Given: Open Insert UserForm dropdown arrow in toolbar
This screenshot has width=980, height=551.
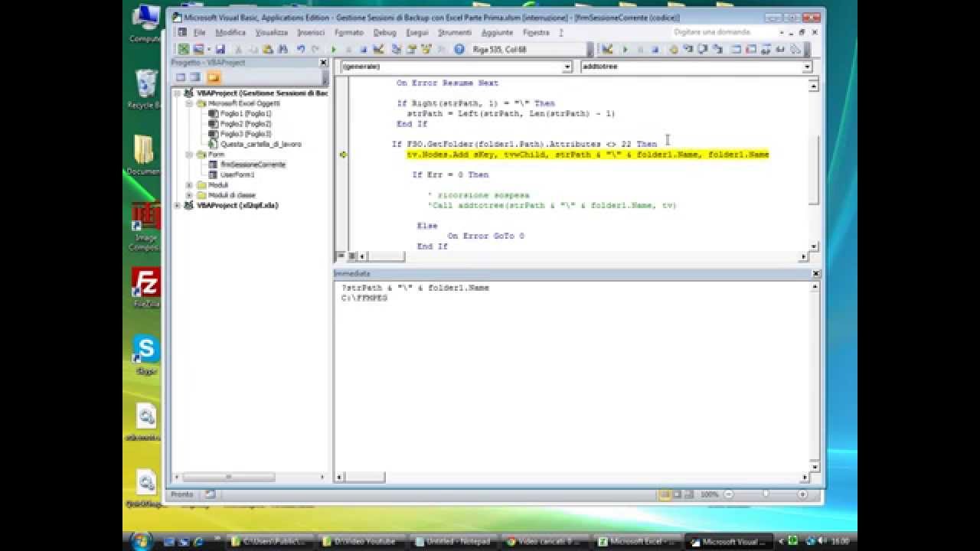Looking at the screenshot, I should [209, 49].
